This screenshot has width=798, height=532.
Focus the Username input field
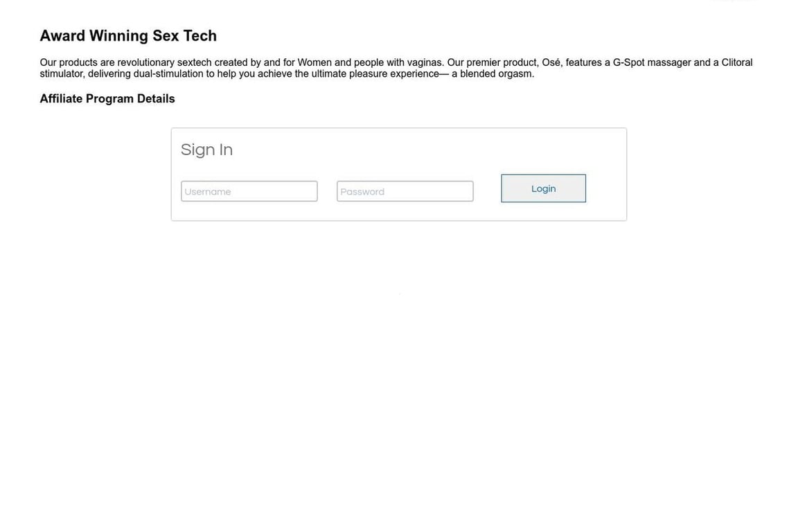(249, 191)
